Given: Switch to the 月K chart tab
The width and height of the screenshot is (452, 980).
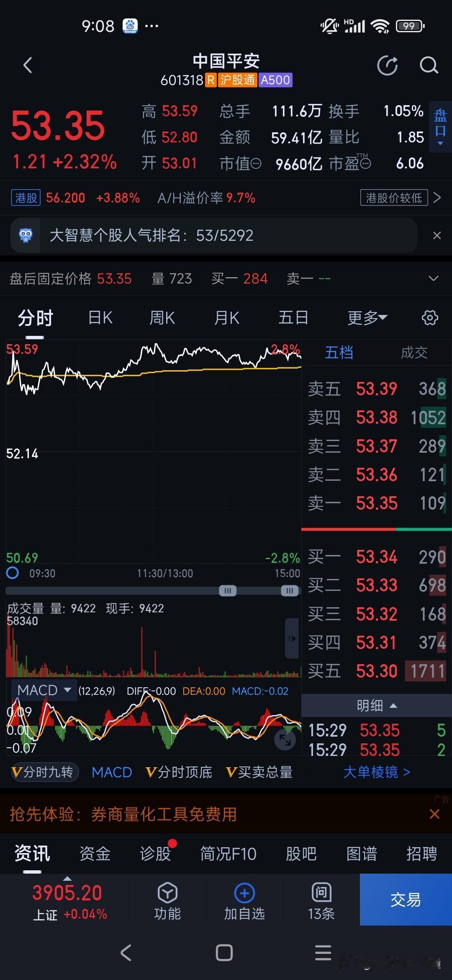Looking at the screenshot, I should (x=226, y=318).
